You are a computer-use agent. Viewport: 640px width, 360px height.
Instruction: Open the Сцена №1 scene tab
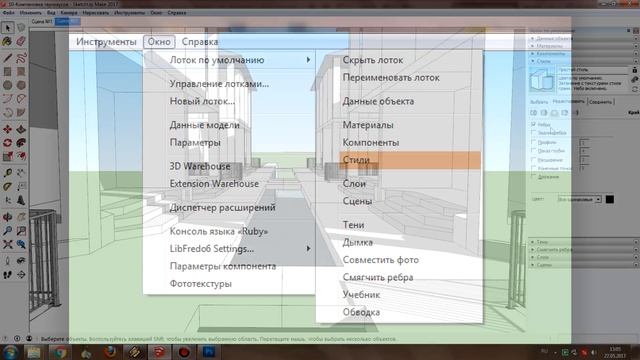tap(42, 21)
